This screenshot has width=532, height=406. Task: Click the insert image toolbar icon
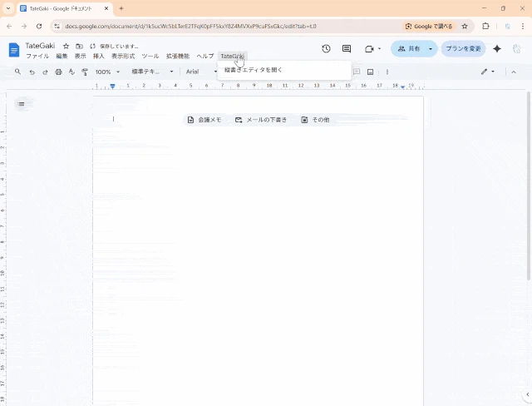(371, 72)
